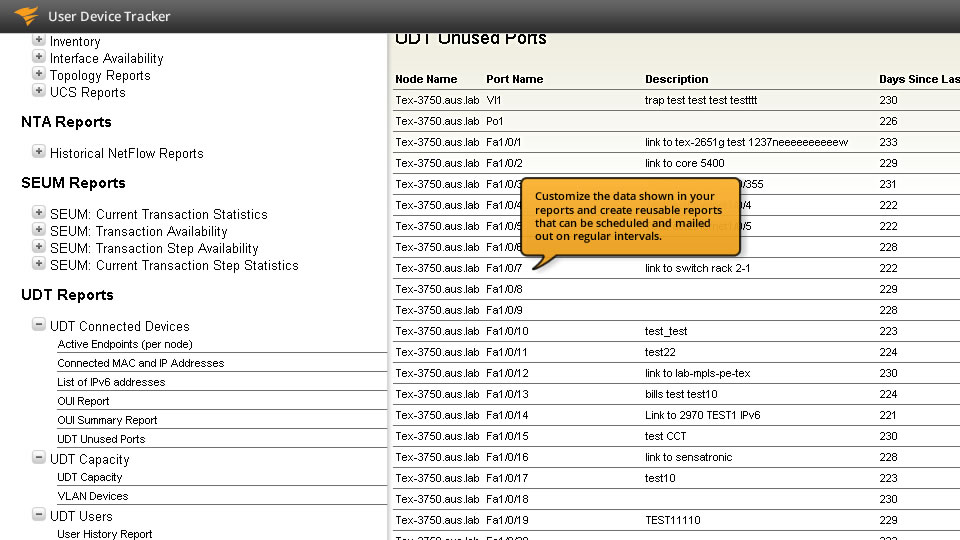Select port Vl1 cell
960x540 pixels.
coord(493,100)
